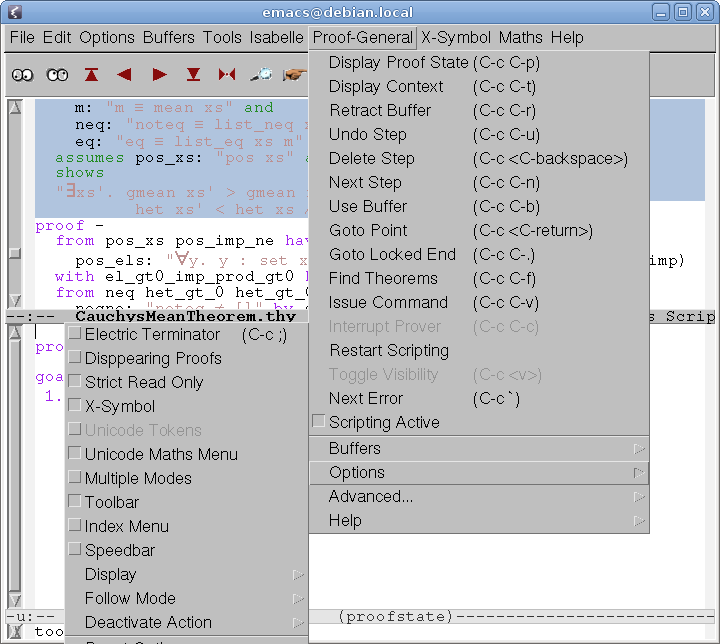Click the top editor pane vertical scrollbar
Screen dimensions: 720x644
14,200
